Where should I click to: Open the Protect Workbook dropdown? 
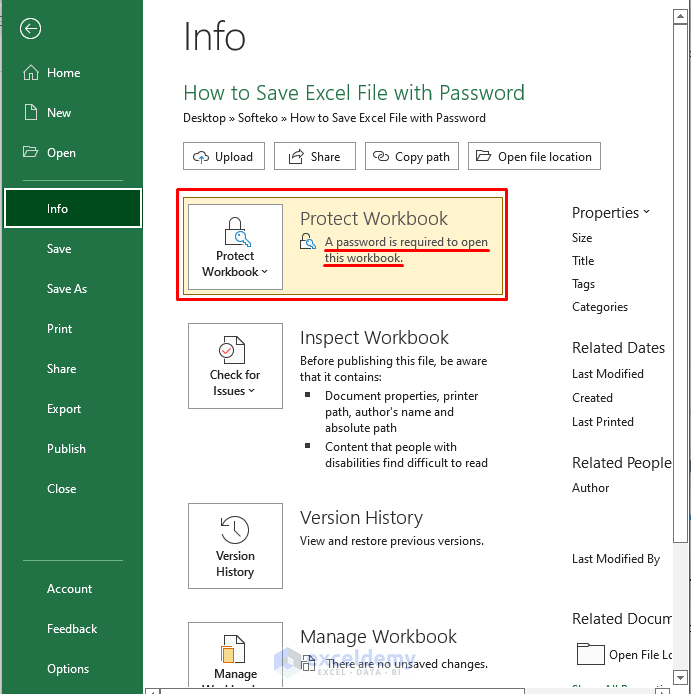click(x=235, y=248)
